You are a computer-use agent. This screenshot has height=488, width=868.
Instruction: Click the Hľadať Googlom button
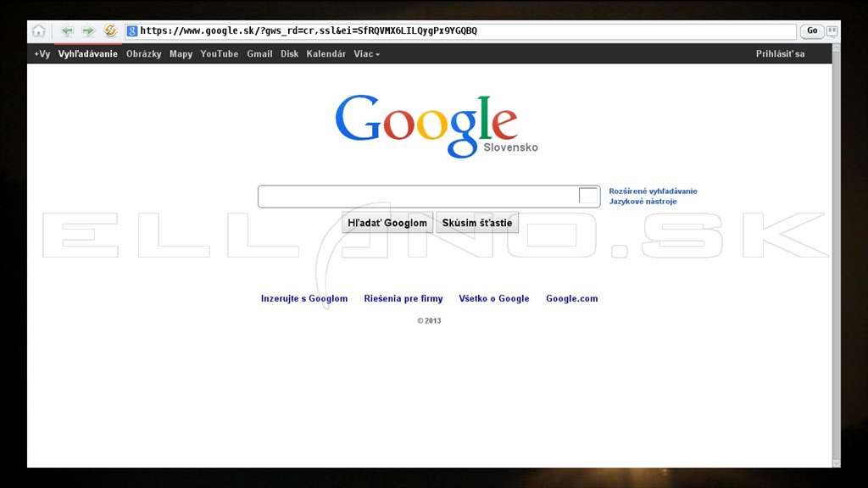387,223
